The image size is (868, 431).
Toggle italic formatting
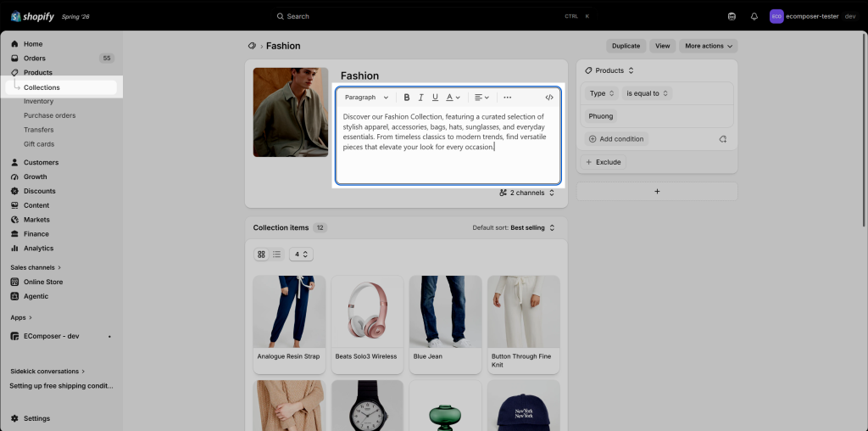pos(420,98)
